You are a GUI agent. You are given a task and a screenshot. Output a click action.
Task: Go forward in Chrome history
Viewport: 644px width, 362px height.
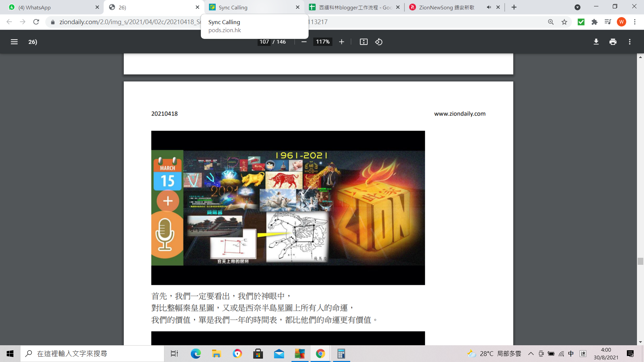point(22,22)
